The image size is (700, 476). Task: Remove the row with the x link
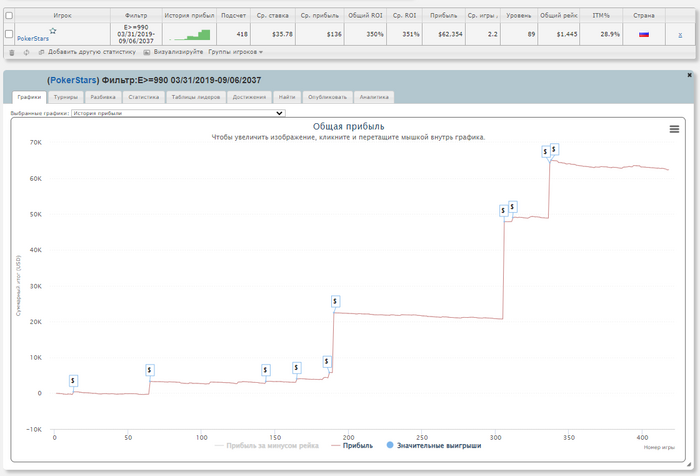point(680,35)
